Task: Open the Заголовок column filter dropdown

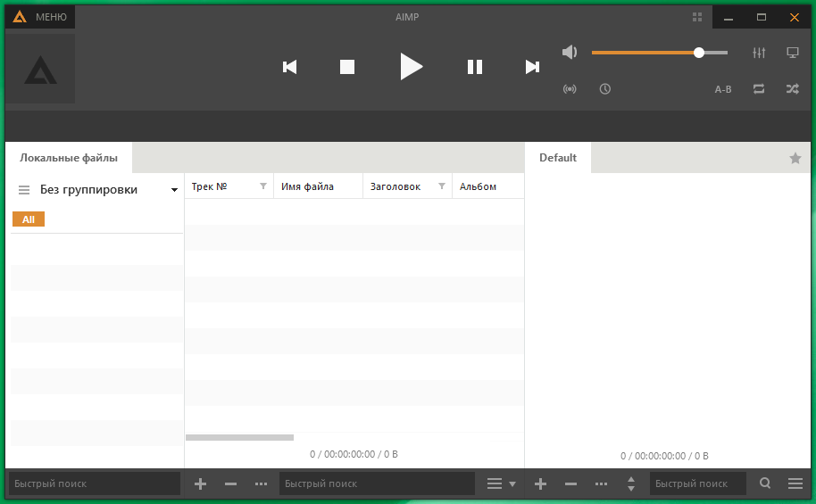Action: pyautogui.click(x=442, y=186)
